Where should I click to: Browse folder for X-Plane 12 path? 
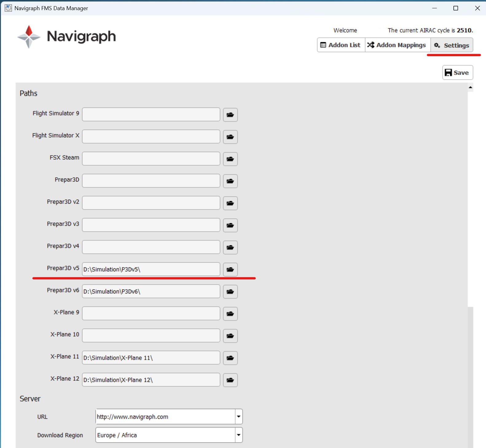click(x=230, y=380)
